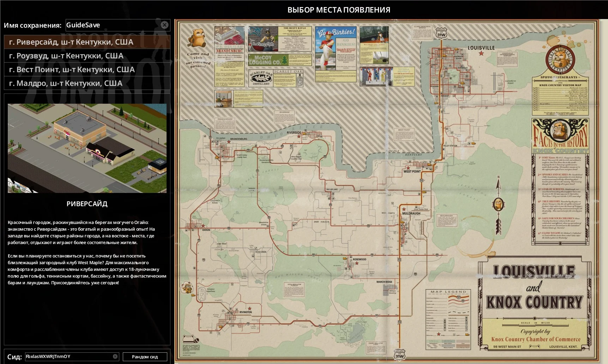Screen dimensions: 608x364
Task: Click the РИВЕРСАЙД description heading
Action: (x=87, y=204)
